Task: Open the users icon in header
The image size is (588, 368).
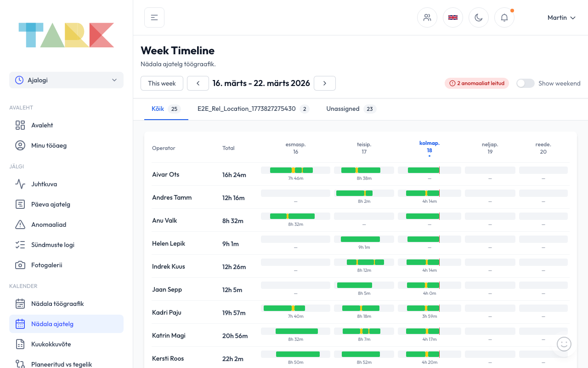Action: [427, 17]
